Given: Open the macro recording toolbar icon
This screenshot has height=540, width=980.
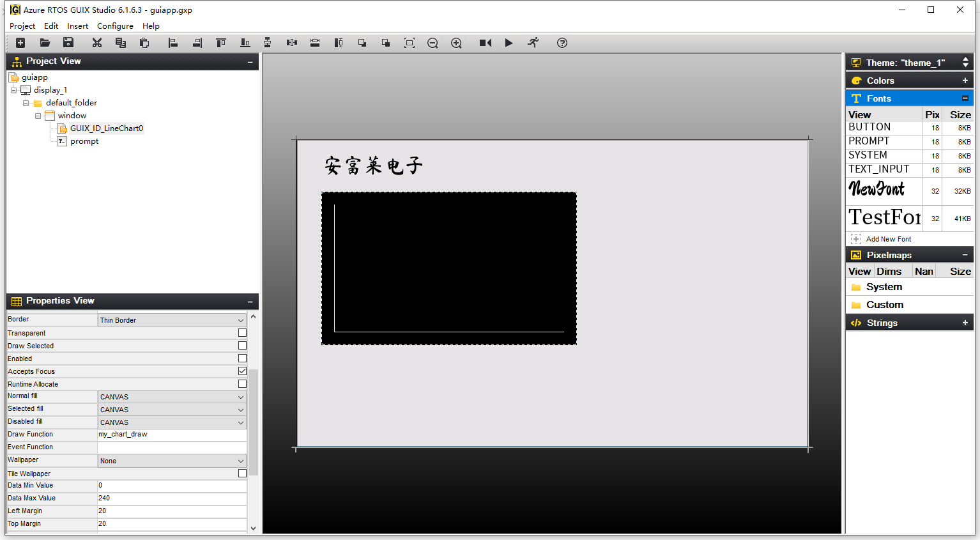Looking at the screenshot, I should [486, 43].
